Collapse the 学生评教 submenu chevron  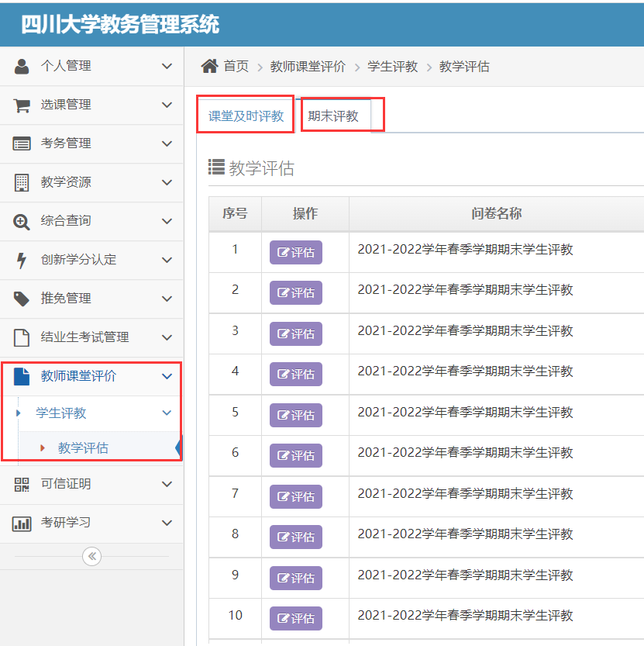[167, 413]
